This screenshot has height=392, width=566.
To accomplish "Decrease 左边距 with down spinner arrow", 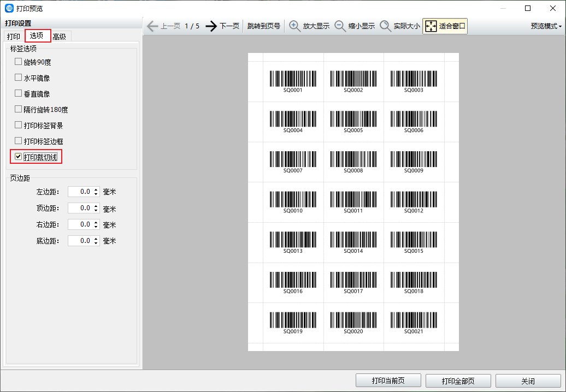I will pos(96,194).
